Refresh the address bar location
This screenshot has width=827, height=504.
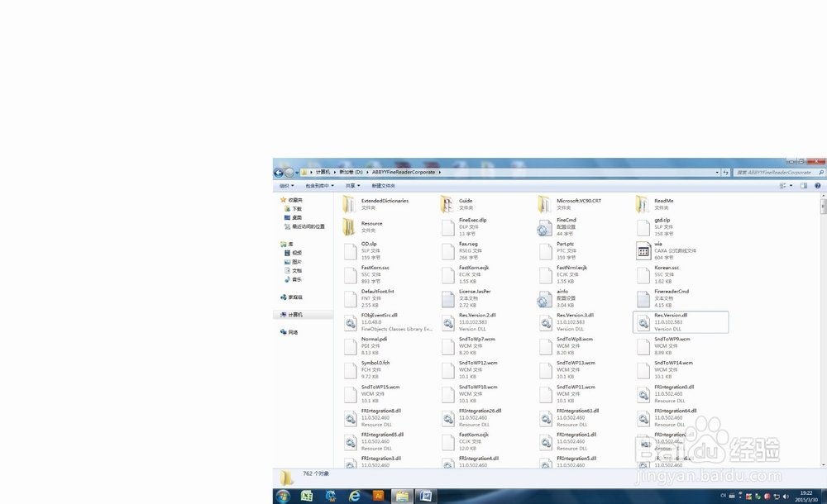pyautogui.click(x=726, y=173)
